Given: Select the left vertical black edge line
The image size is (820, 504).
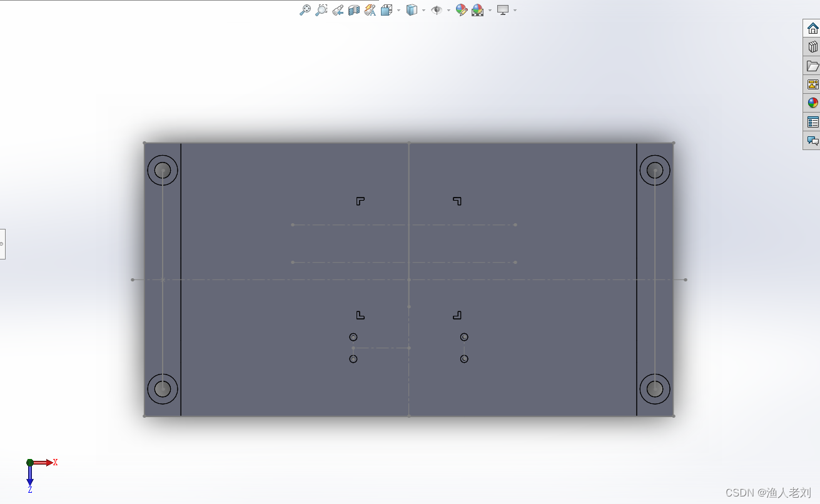Looking at the screenshot, I should (x=181, y=280).
